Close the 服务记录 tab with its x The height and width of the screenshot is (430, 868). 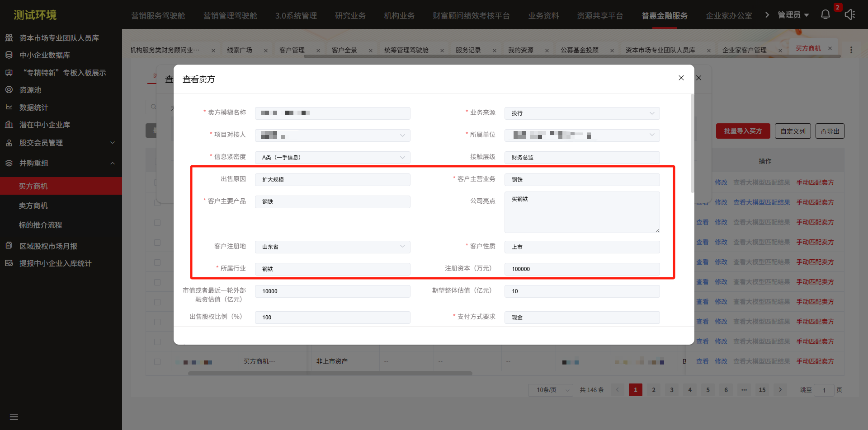click(x=495, y=51)
